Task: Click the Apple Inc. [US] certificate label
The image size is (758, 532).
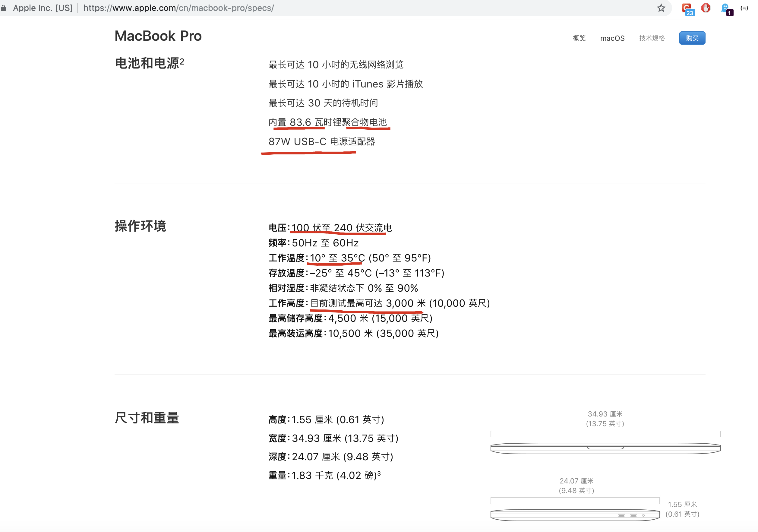Action: (x=43, y=8)
